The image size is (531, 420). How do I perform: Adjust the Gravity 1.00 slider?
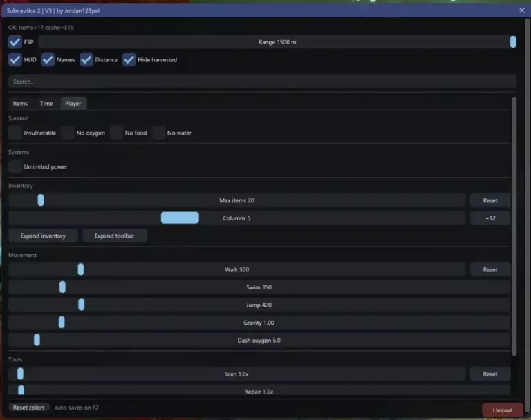[259, 323]
